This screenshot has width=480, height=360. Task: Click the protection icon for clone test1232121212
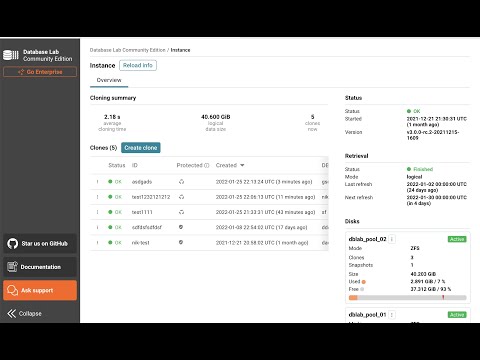(181, 197)
